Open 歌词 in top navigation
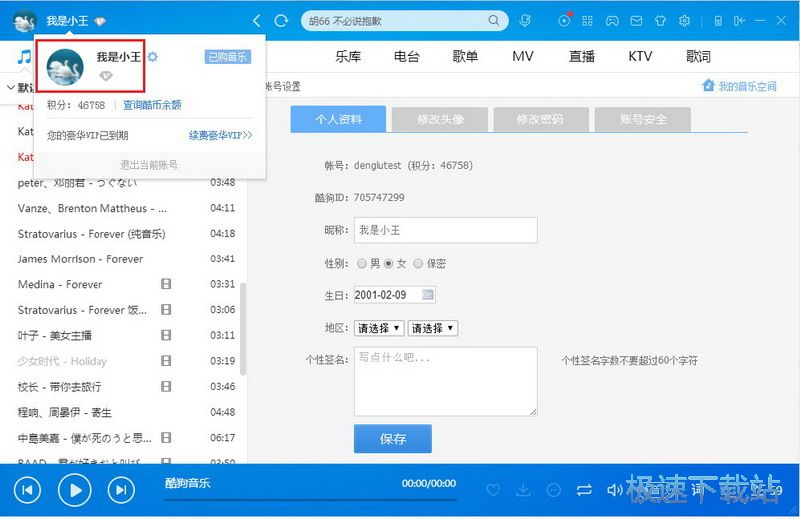800x519 pixels. [x=698, y=56]
